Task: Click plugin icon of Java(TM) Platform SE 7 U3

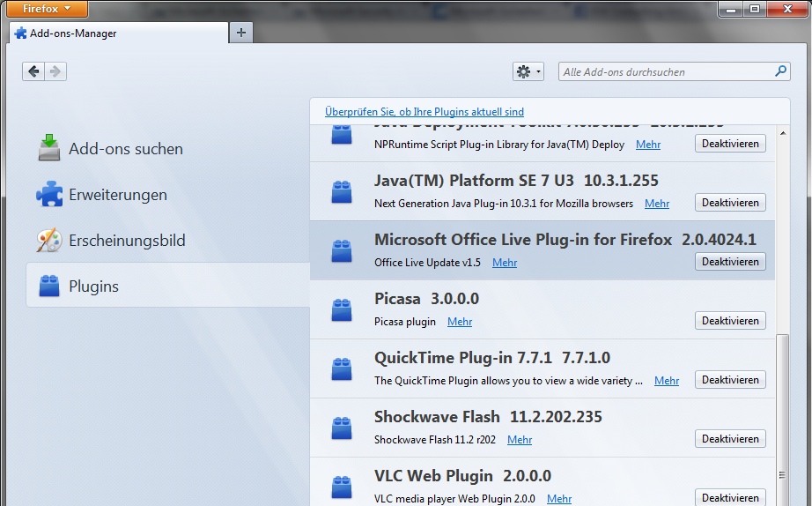Action: 341,191
